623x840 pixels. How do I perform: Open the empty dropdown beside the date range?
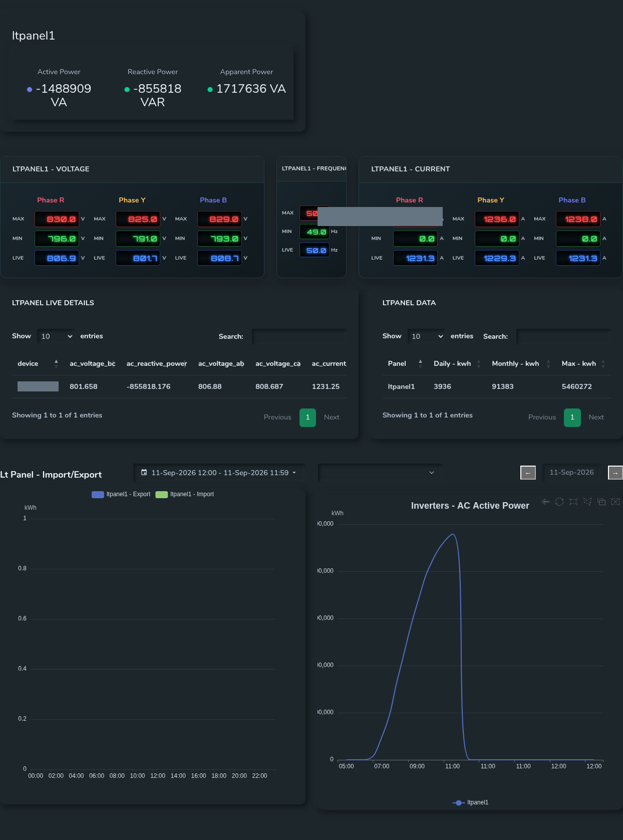tap(380, 473)
